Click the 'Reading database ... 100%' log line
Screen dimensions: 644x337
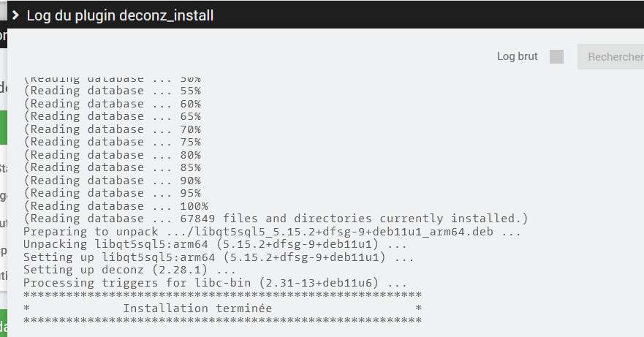click(x=115, y=206)
